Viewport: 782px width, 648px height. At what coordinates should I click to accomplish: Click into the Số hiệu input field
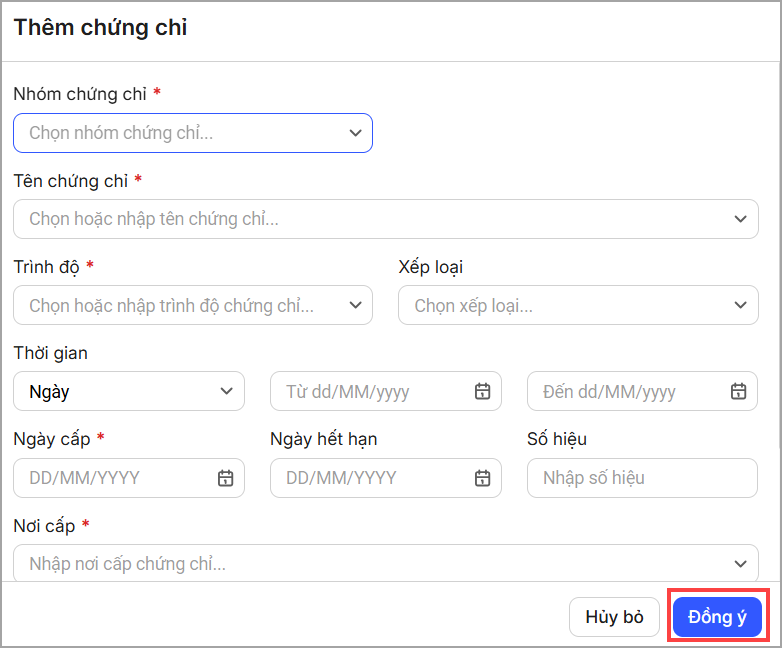[x=641, y=478]
